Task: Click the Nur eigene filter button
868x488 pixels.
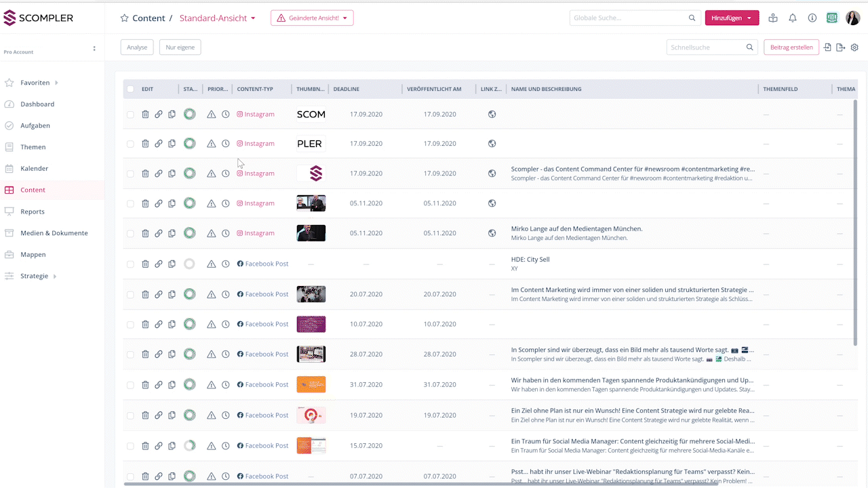Action: pyautogui.click(x=180, y=47)
